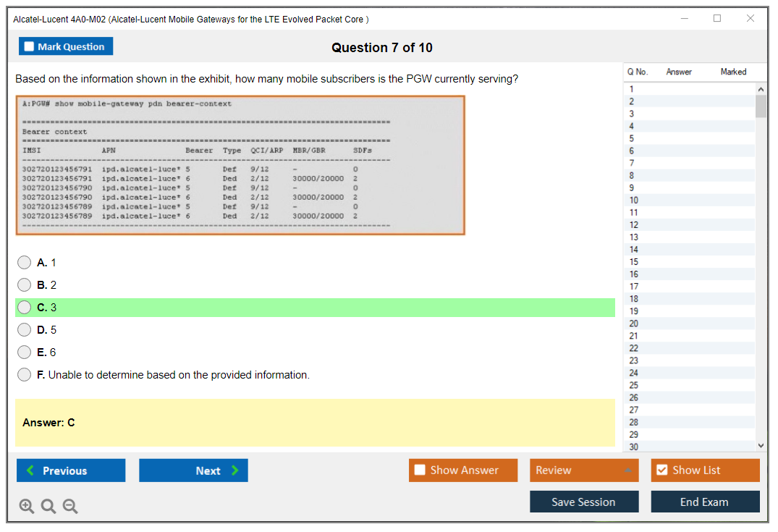Click the zoom in magnifier icon
Viewport: 778px width, 532px height.
26,507
